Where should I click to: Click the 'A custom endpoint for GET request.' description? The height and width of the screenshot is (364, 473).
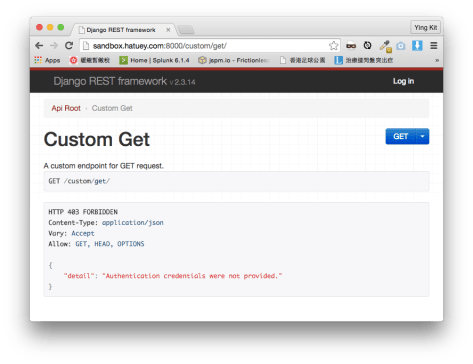pos(104,166)
